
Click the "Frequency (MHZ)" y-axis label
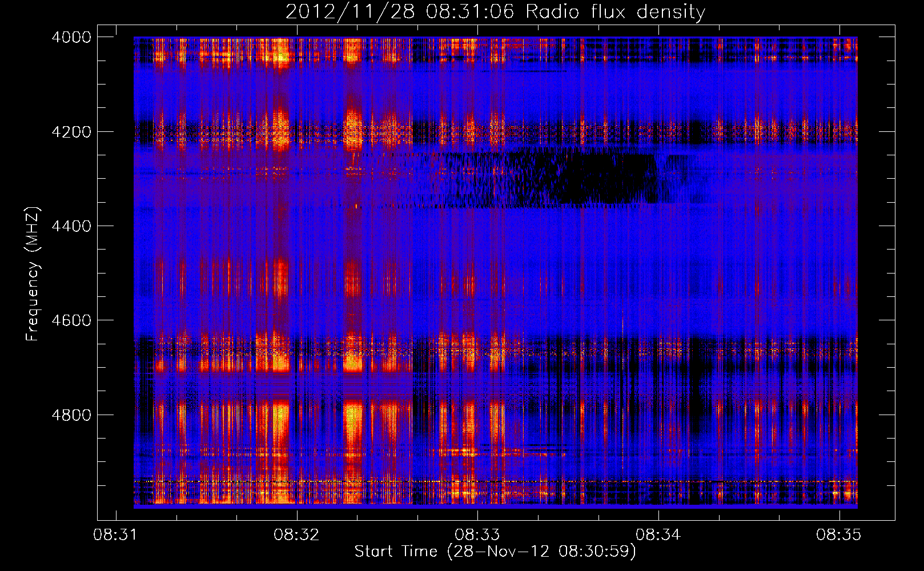coord(33,274)
